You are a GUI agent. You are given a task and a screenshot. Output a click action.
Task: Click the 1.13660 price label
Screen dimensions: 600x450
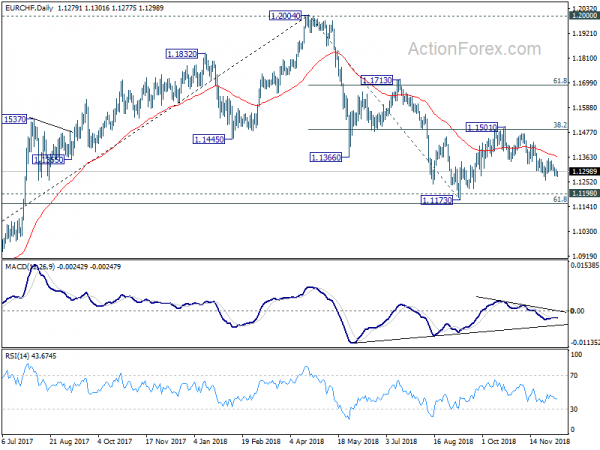point(325,157)
